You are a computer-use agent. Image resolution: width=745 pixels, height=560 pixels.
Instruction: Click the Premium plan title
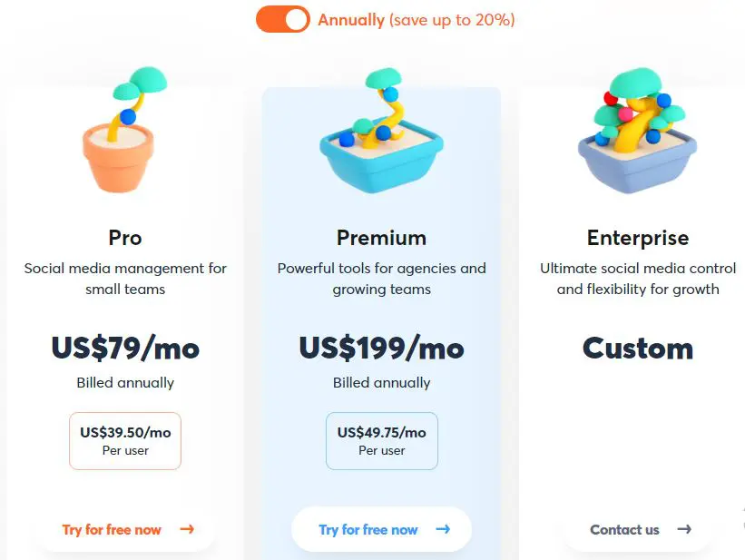381,238
